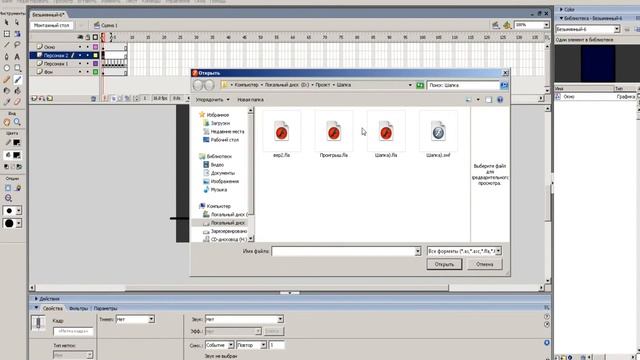Toggle lock dot of Персонаж 1 layer
The width and height of the screenshot is (640, 360).
click(87, 64)
